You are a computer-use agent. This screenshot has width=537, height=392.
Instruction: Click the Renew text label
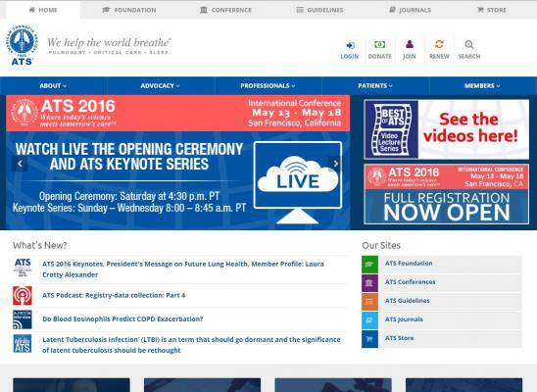[x=439, y=57]
